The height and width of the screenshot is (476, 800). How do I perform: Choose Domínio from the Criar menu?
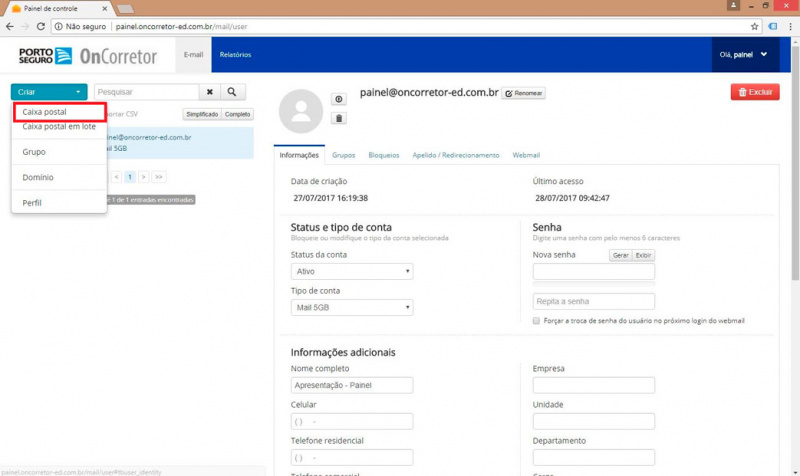pos(59,178)
